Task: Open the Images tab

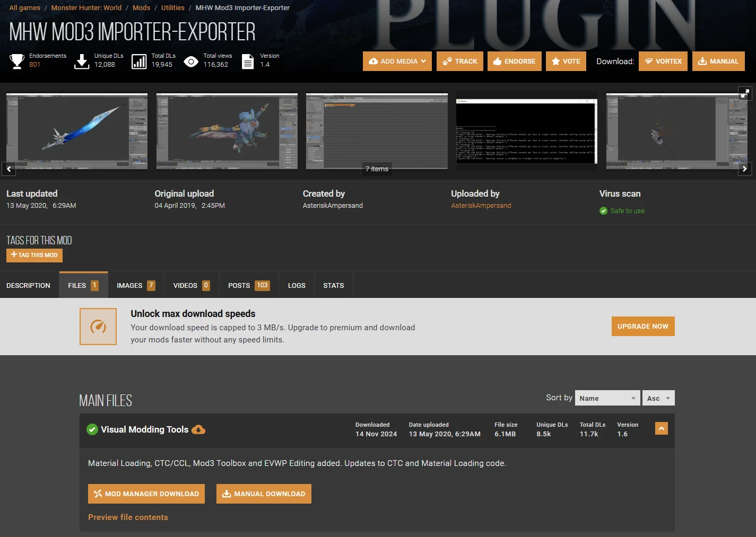Action: point(136,285)
